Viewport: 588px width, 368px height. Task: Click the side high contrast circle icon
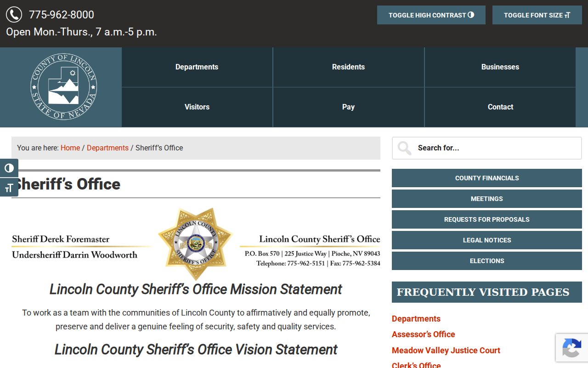click(9, 168)
